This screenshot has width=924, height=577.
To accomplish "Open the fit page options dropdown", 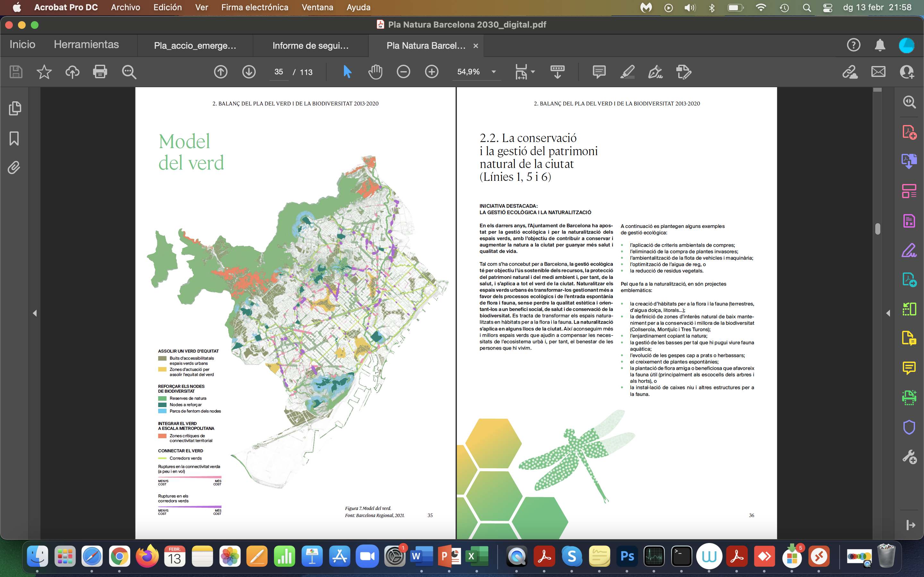I will pos(533,72).
